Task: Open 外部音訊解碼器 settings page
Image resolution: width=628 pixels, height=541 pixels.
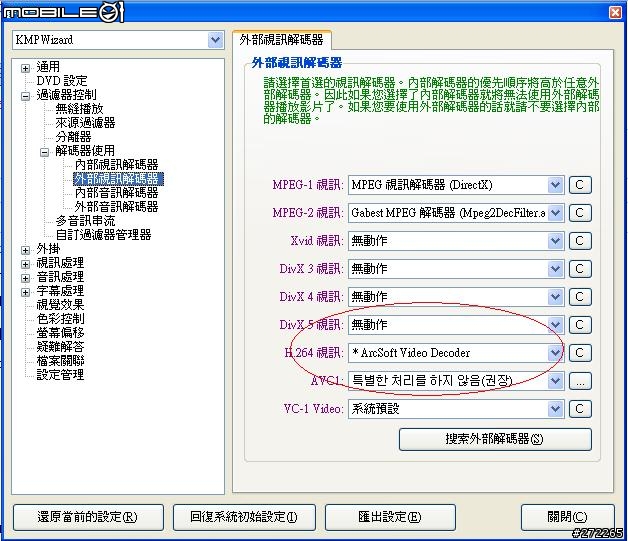Action: tap(117, 207)
